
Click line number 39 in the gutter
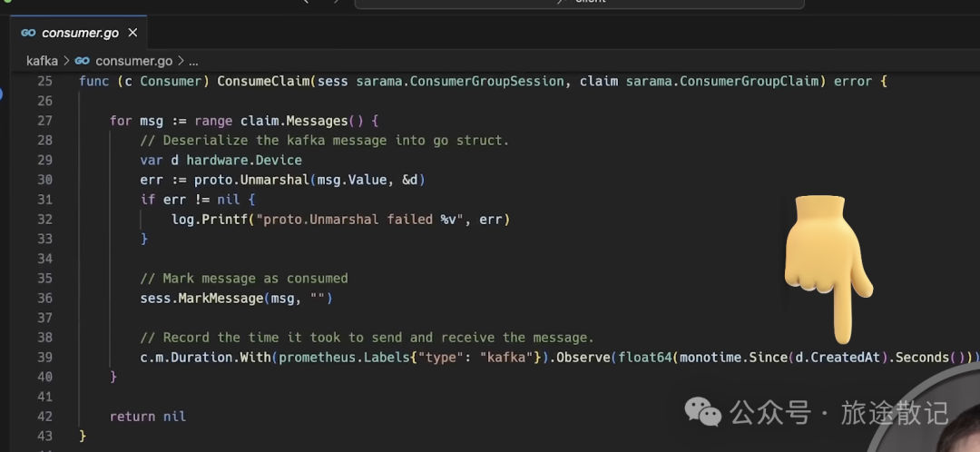coord(45,358)
